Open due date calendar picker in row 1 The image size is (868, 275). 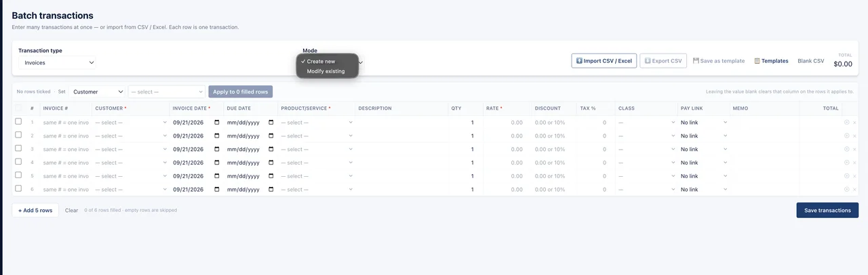271,123
